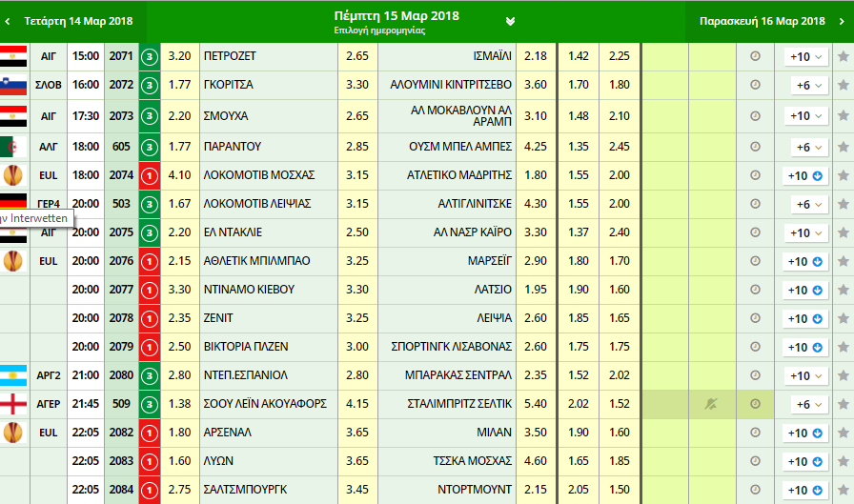Click the red minimum-1 badge on row 2076
The width and height of the screenshot is (854, 504).
click(150, 261)
